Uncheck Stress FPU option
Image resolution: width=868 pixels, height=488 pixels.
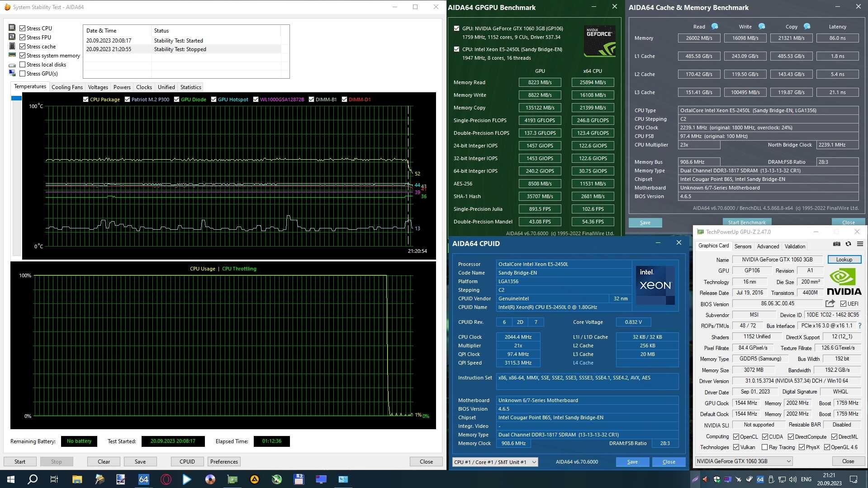(x=22, y=37)
